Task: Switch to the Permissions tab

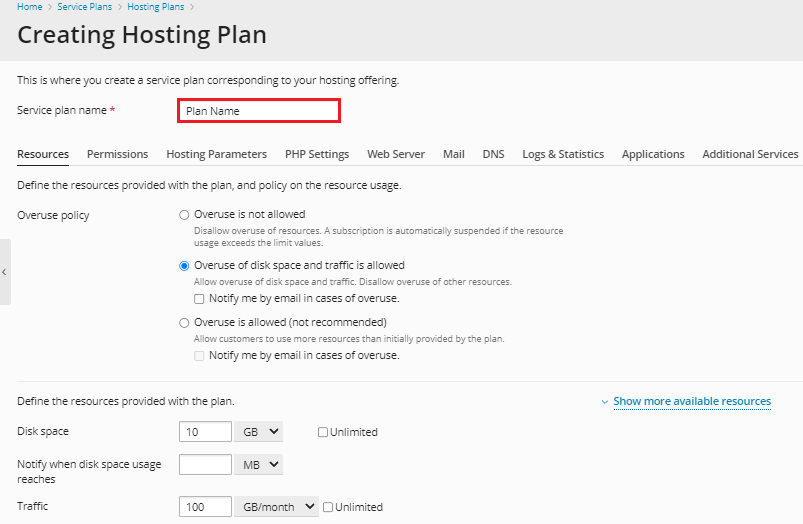Action: 117,154
